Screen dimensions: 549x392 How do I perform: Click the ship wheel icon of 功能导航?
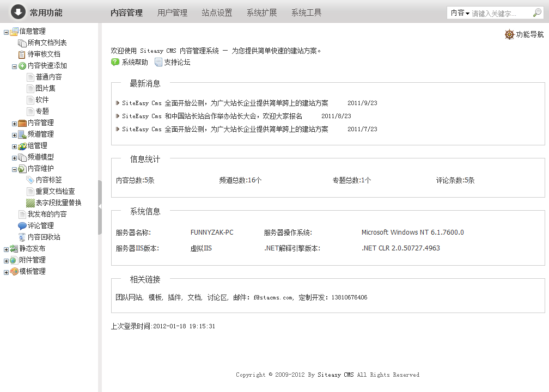509,34
